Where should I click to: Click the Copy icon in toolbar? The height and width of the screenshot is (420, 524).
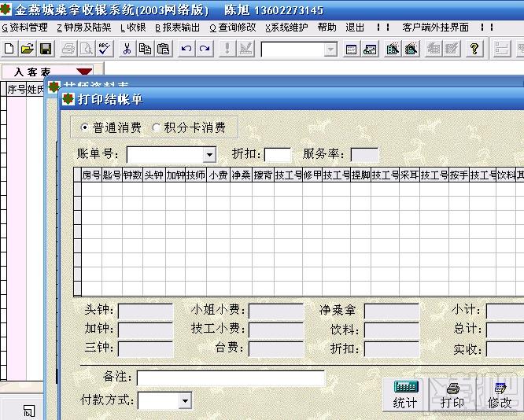click(145, 49)
